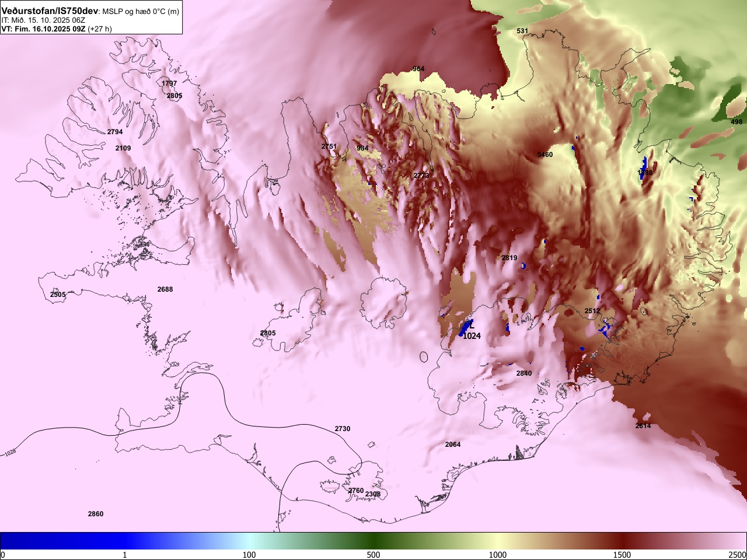The image size is (747, 560).
Task: Click the dark green segment of the color bar
Action: click(373, 541)
